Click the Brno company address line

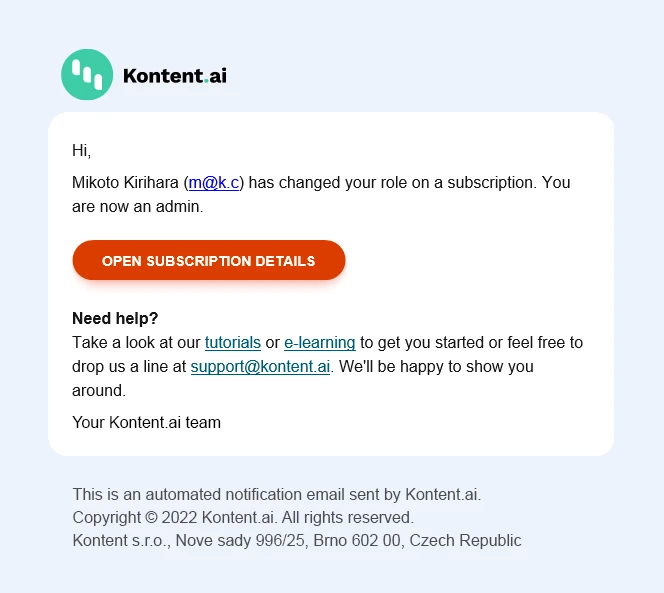(x=297, y=540)
